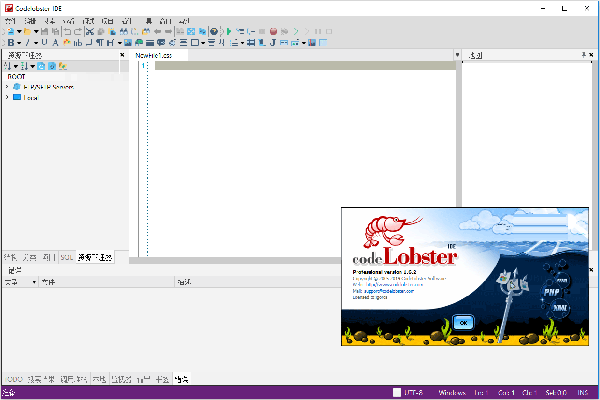Screen dimensions: 600x400
Task: Click the support@codelobster.com mail link
Action: tap(389, 291)
